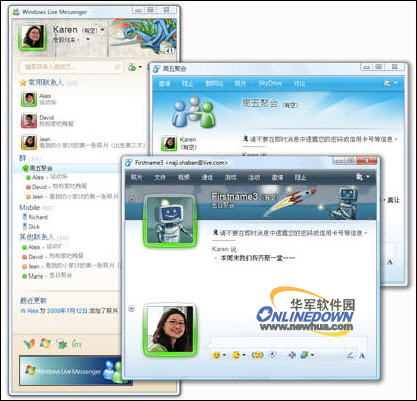Click 邀请 in 周五聚会 group window toolbar
This screenshot has height=401, width=417.
tap(164, 84)
